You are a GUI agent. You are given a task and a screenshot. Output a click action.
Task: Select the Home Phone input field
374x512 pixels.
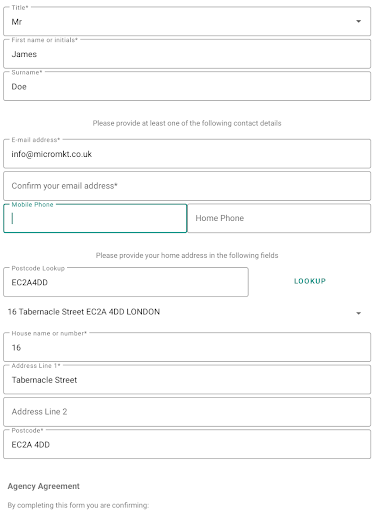pos(279,218)
